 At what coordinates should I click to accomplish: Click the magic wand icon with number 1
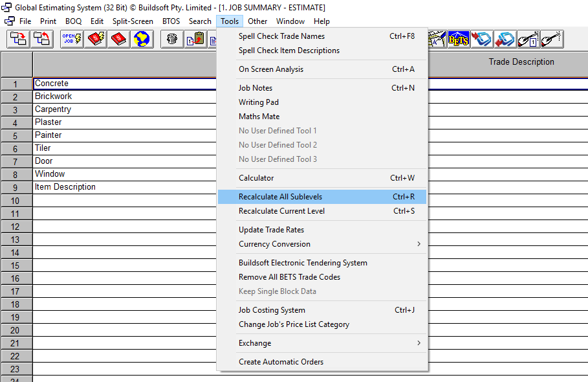pos(528,39)
